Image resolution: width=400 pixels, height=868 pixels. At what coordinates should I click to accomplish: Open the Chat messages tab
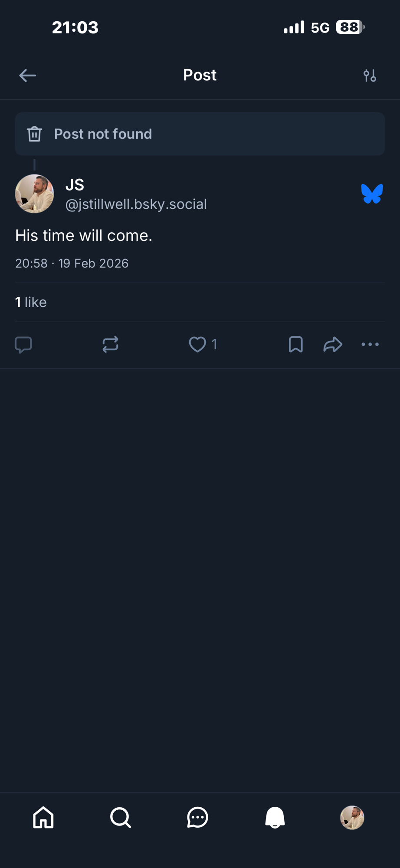pyautogui.click(x=197, y=818)
